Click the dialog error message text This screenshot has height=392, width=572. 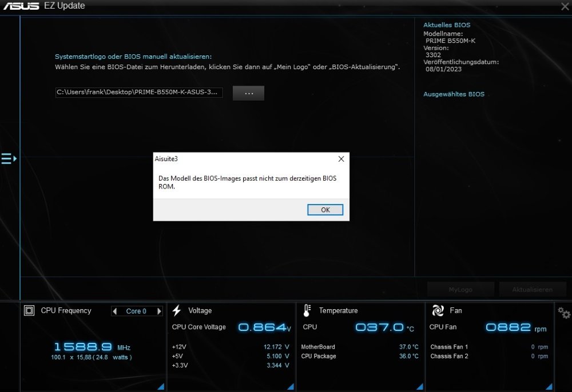pos(247,182)
